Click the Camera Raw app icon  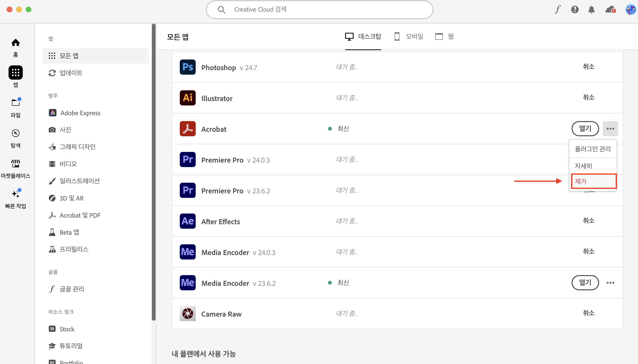coord(188,313)
